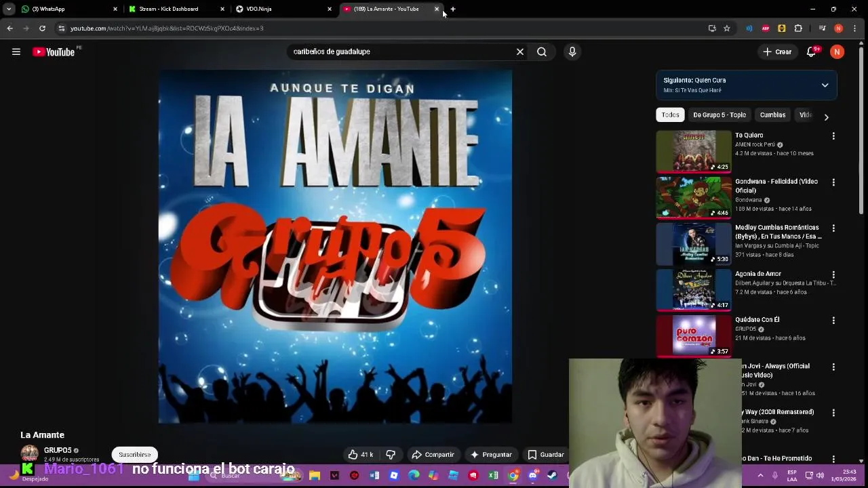Click the address bar URL

167,28
